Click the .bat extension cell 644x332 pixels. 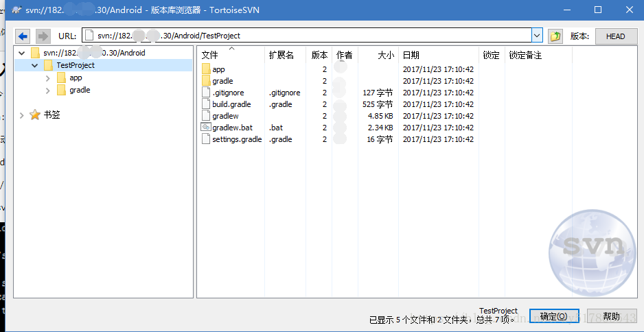(x=276, y=128)
